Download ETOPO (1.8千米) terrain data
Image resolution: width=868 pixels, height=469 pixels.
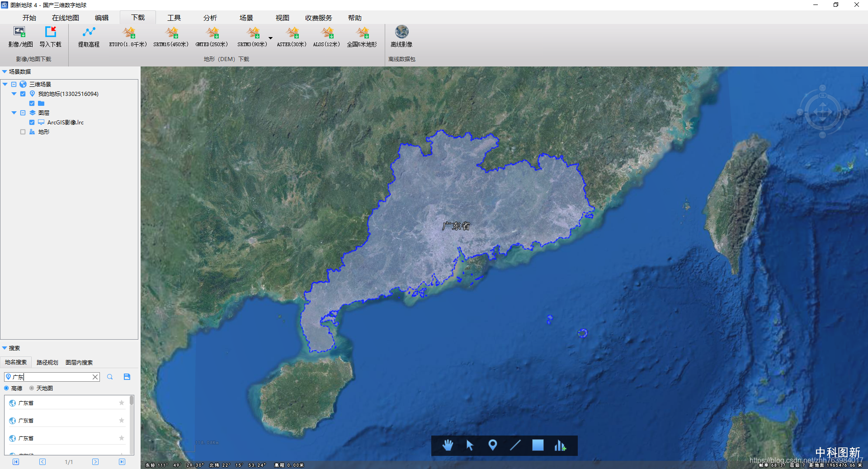[128, 37]
